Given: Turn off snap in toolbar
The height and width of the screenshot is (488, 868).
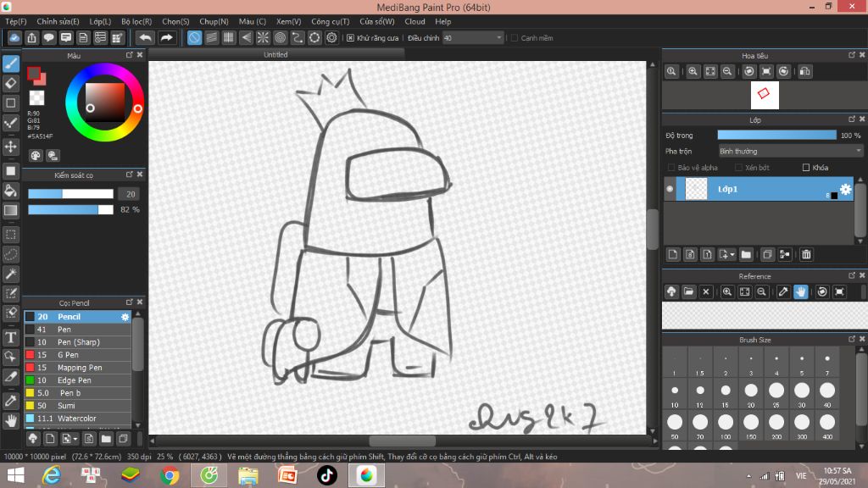Looking at the screenshot, I should pyautogui.click(x=194, y=37).
